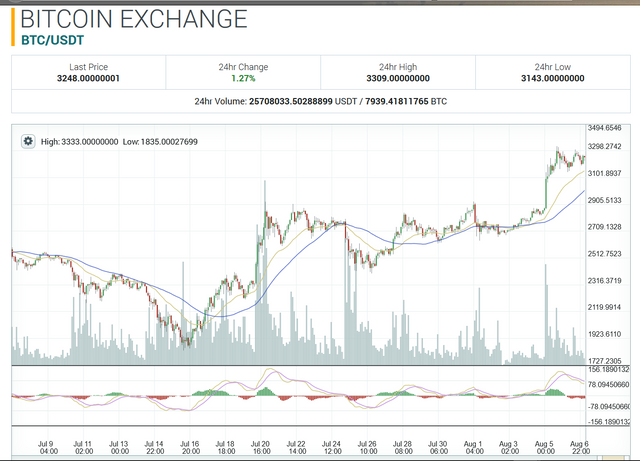The width and height of the screenshot is (640, 461).
Task: Click the Jul 20 16:00 time axis label
Action: [x=261, y=448]
